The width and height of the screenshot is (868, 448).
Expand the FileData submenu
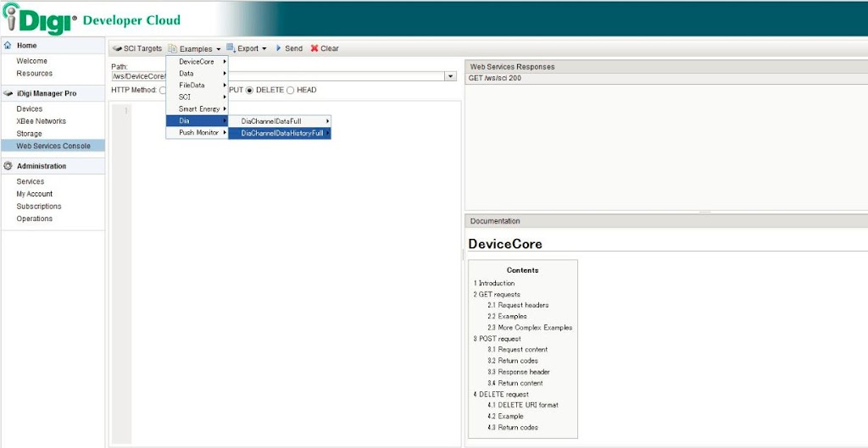point(198,86)
